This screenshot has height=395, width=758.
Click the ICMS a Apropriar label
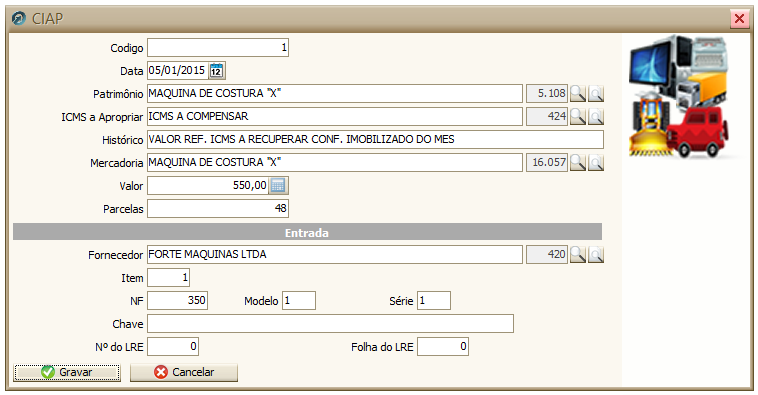[102, 117]
